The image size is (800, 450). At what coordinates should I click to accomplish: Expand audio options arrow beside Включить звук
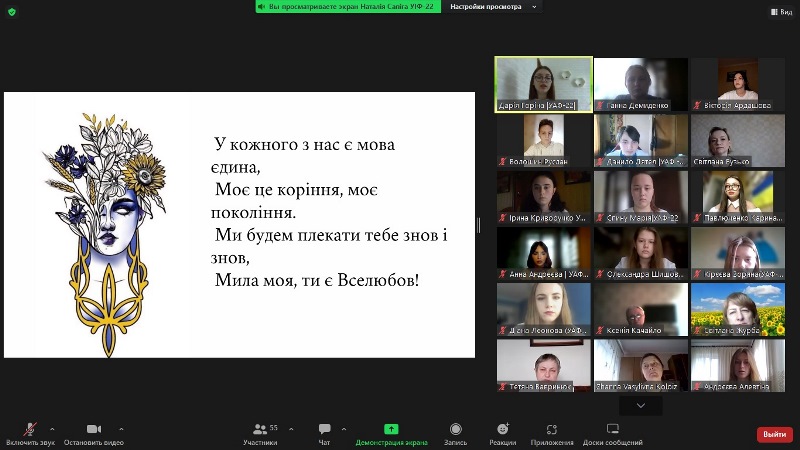point(52,429)
